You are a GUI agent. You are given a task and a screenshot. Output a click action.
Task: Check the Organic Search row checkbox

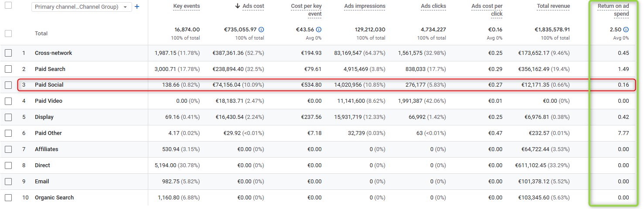[x=8, y=198]
